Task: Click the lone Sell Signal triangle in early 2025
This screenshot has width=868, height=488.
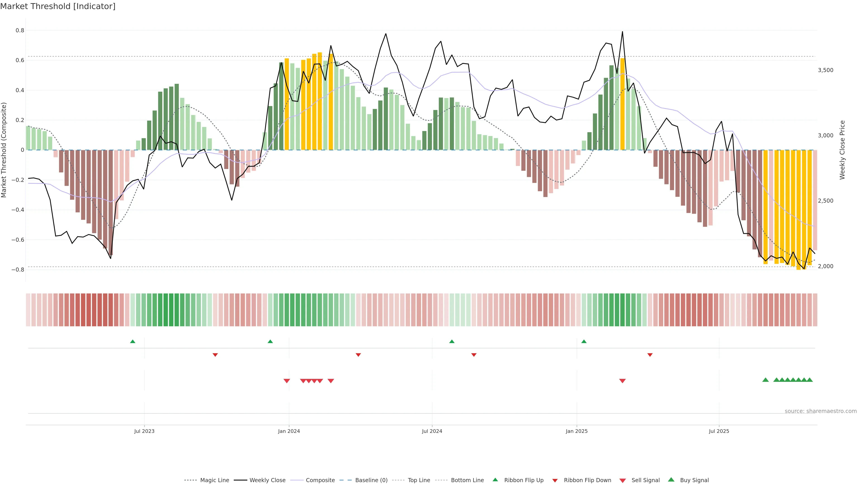Action: (x=622, y=381)
